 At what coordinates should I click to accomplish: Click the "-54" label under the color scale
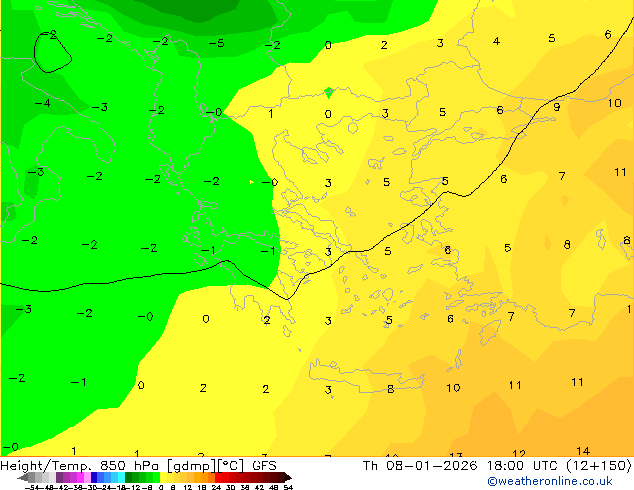point(32,487)
